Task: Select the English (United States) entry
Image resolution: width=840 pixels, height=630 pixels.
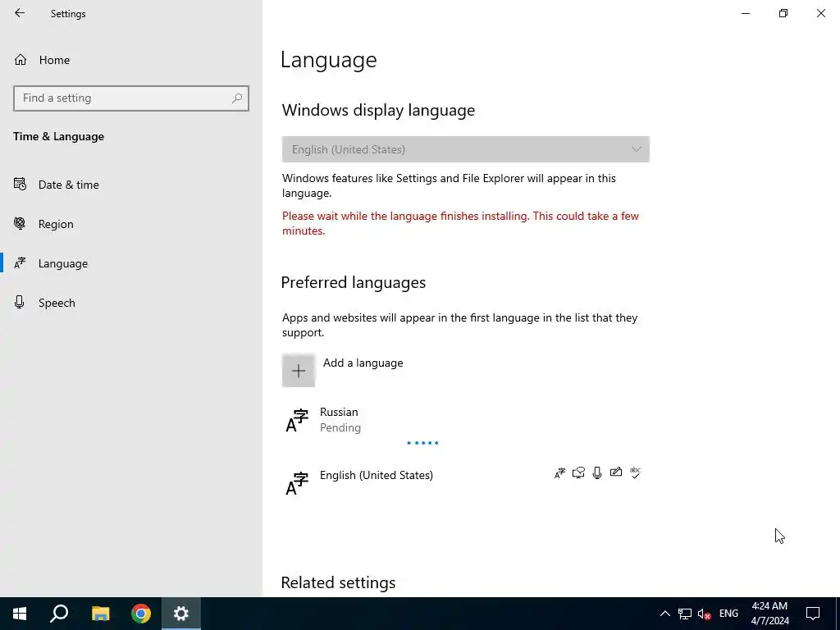Action: click(466, 482)
